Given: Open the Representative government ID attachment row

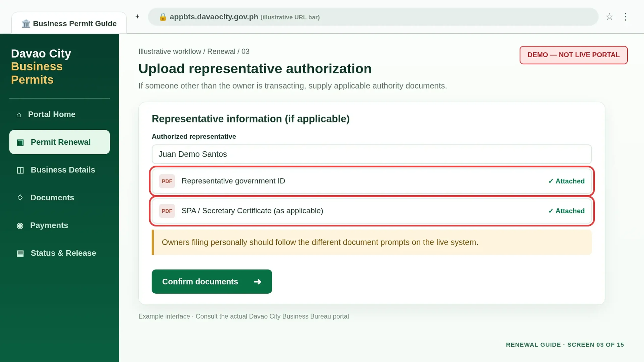Looking at the screenshot, I should (372, 181).
